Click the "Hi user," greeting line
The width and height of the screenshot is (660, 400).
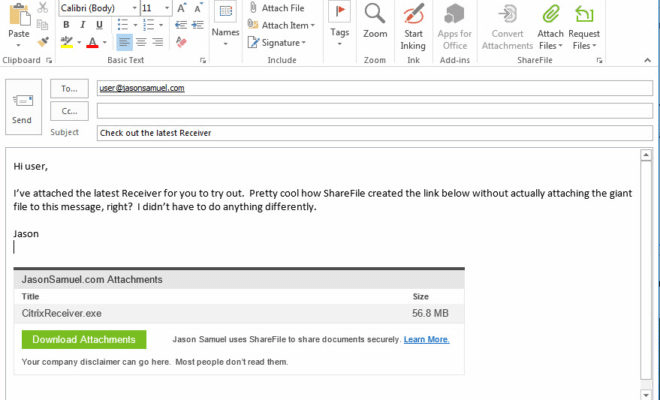[x=30, y=167]
